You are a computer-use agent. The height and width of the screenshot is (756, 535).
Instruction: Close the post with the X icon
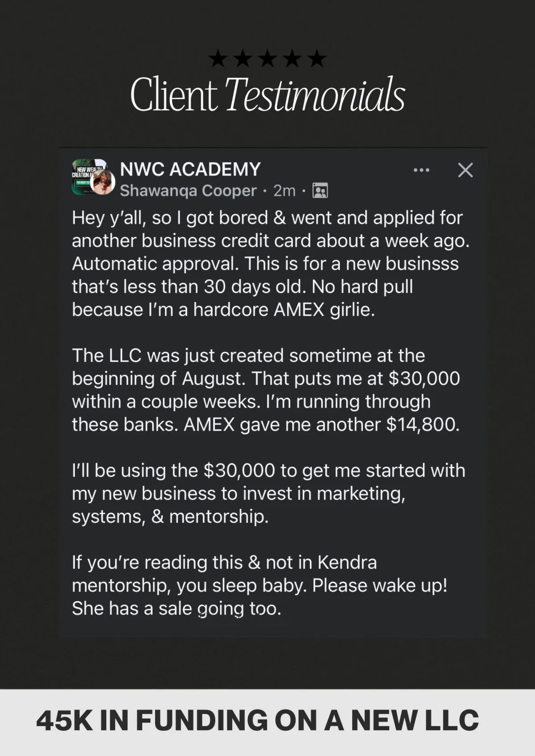tap(465, 170)
